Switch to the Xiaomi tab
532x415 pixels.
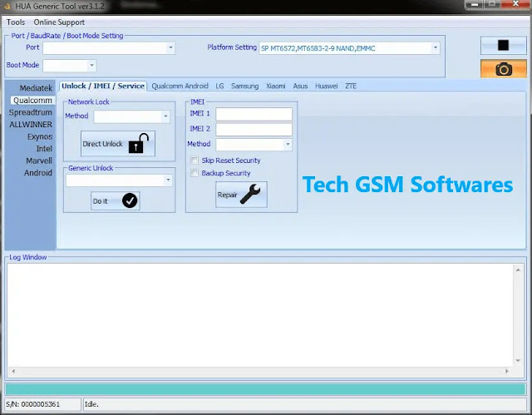tap(275, 86)
